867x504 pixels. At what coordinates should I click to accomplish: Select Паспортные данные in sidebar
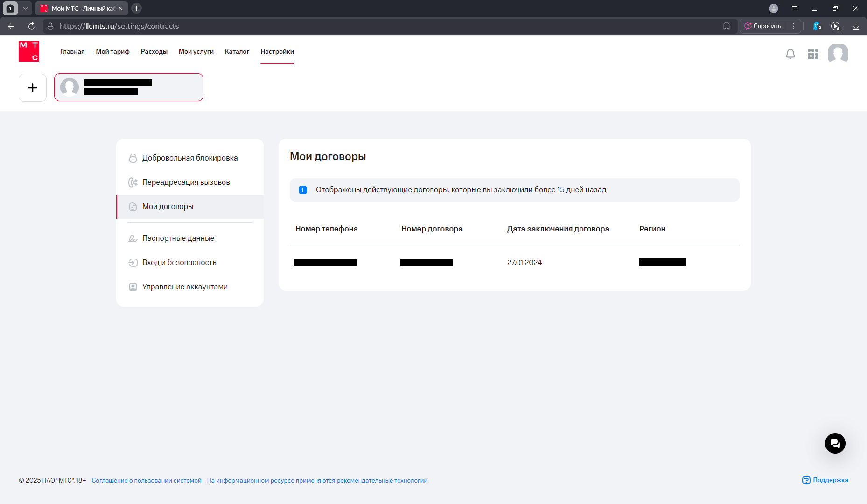pyautogui.click(x=178, y=238)
